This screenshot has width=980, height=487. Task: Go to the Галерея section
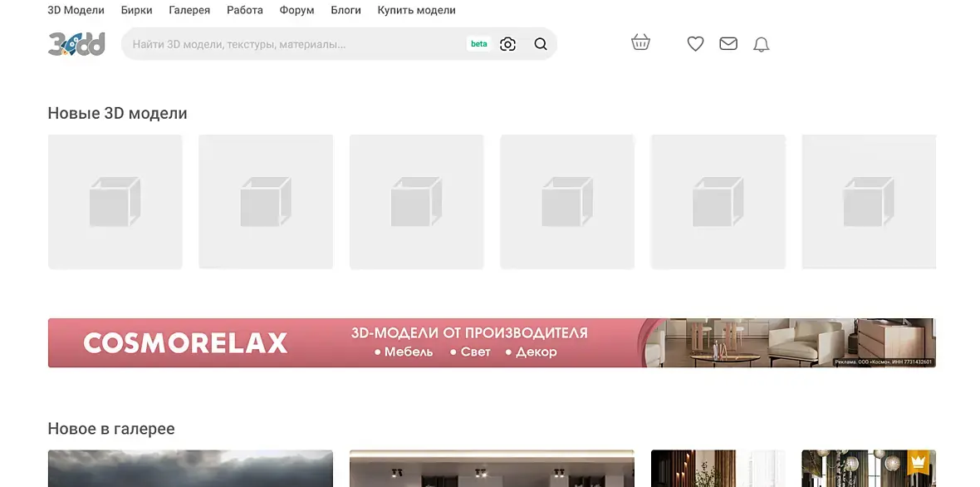189,10
